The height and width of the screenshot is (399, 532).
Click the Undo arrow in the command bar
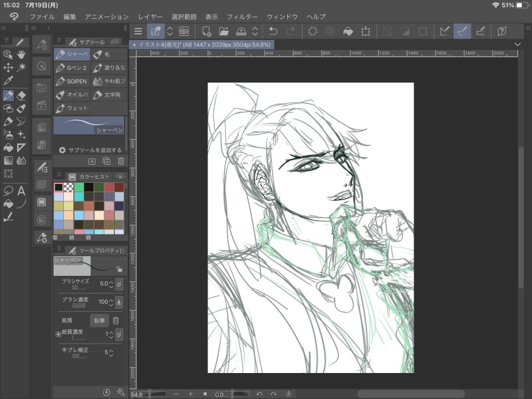pyautogui.click(x=273, y=31)
